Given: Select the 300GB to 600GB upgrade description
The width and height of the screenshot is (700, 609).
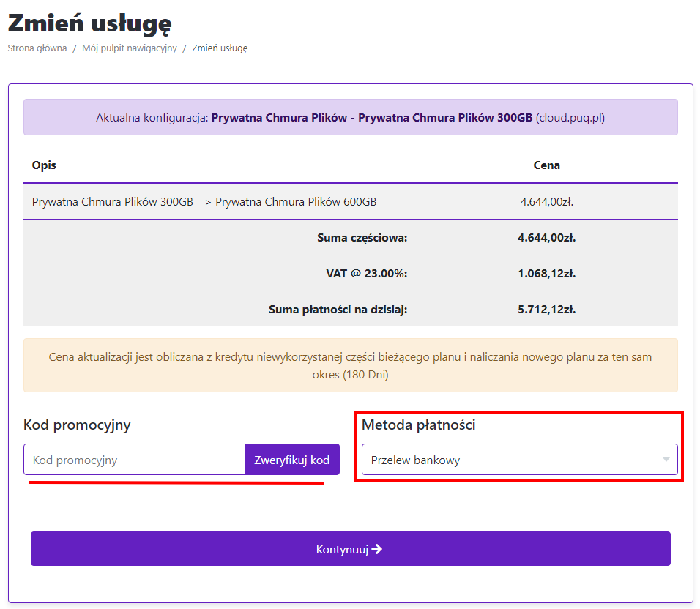Looking at the screenshot, I should click(204, 202).
